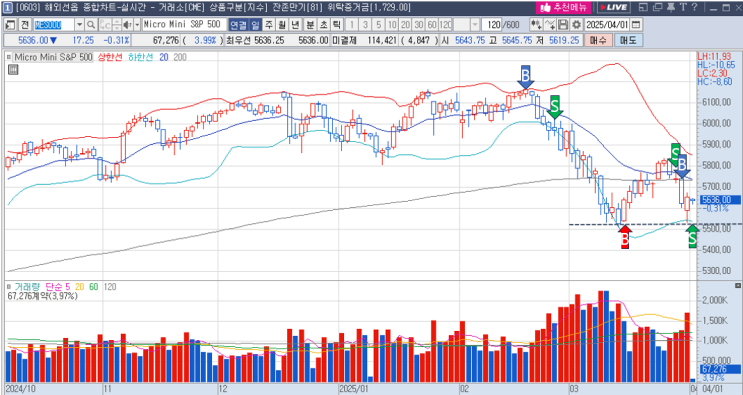Open the pink 추천메뉴 recommended menu

(564, 8)
